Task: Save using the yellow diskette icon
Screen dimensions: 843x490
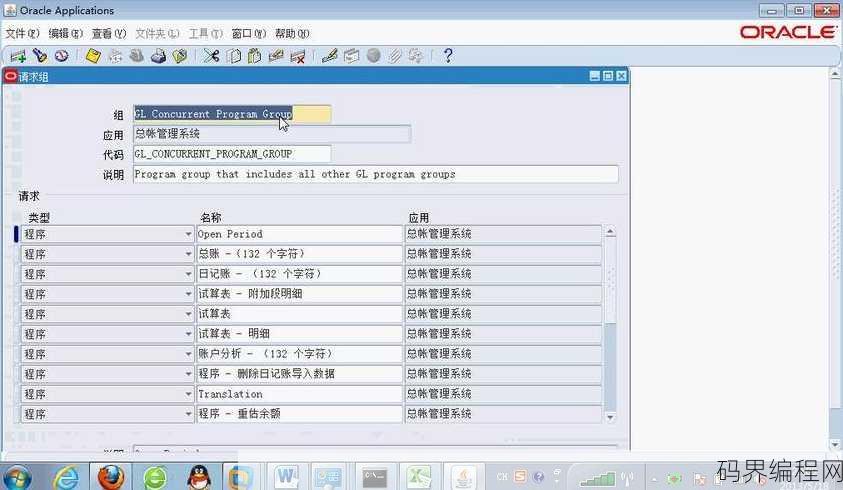Action: point(93,55)
